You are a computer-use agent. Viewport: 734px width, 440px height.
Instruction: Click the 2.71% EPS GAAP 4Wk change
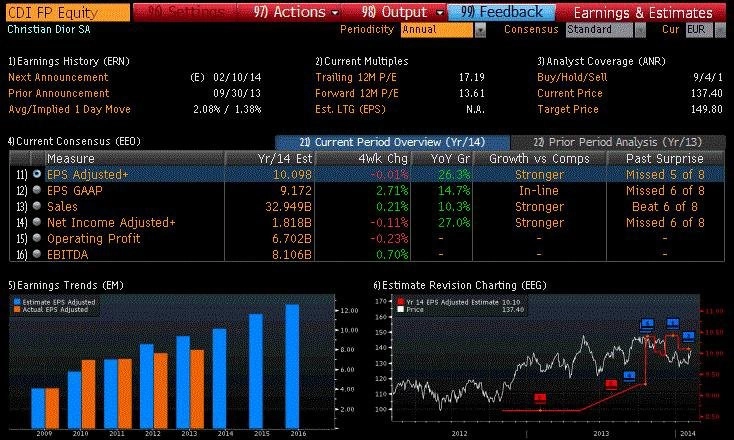(392, 191)
